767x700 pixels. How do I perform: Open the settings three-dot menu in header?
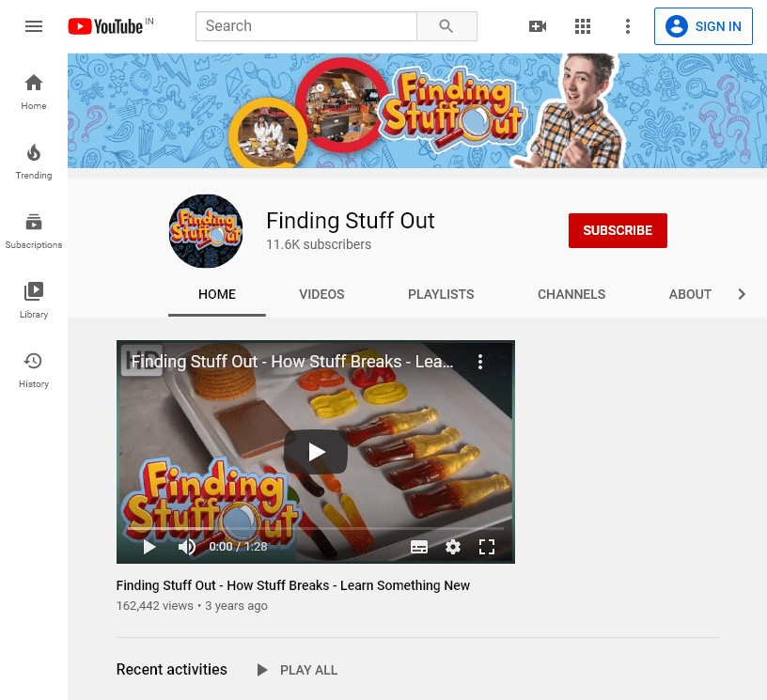[628, 26]
